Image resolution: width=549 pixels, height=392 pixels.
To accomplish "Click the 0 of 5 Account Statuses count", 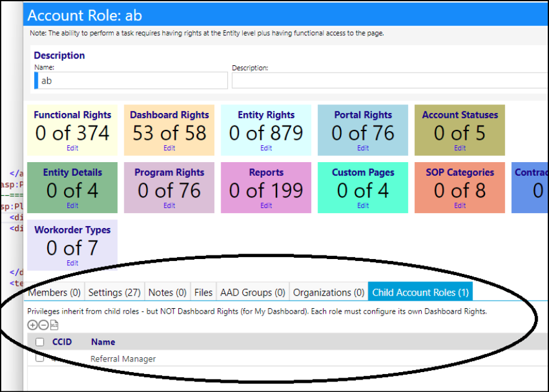I will coord(460,133).
